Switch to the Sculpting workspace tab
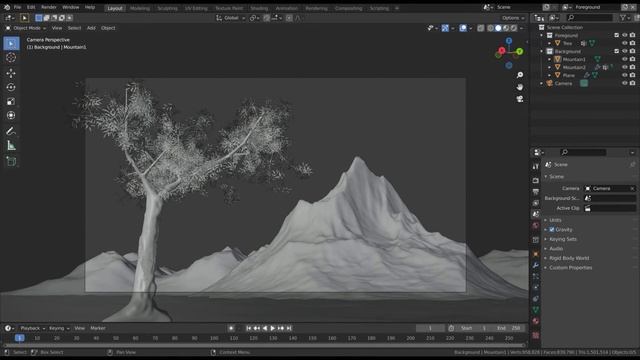 click(167, 8)
